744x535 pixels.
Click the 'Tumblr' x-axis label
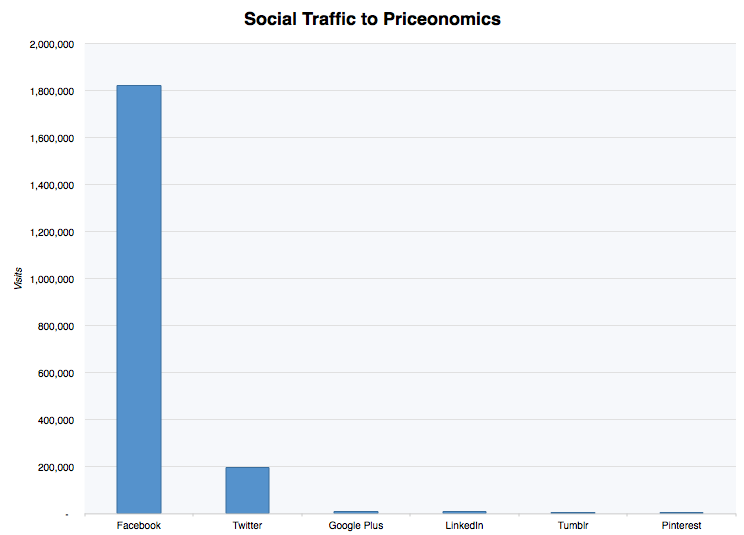[x=572, y=525]
